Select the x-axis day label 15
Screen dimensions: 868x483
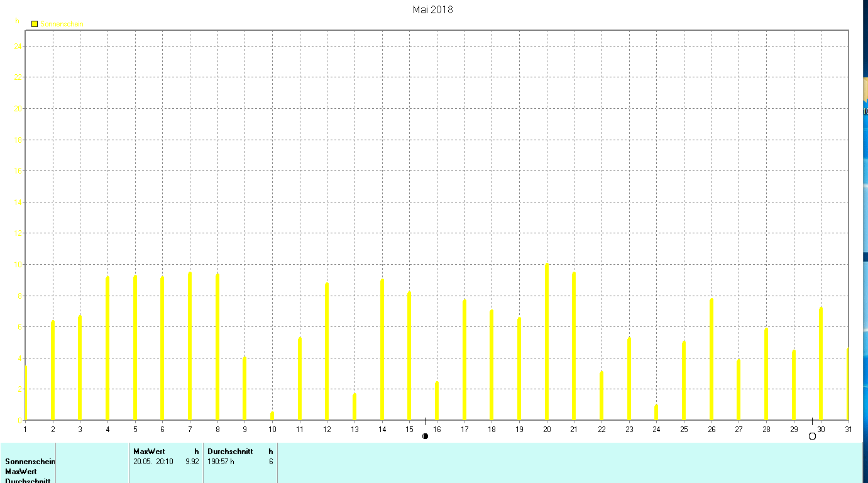tap(409, 430)
